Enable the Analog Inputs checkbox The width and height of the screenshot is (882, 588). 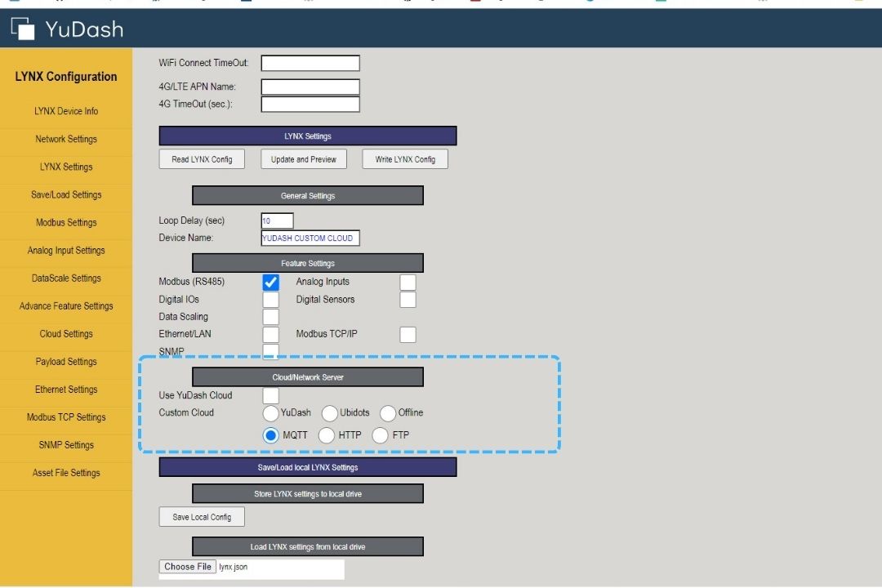click(x=408, y=282)
